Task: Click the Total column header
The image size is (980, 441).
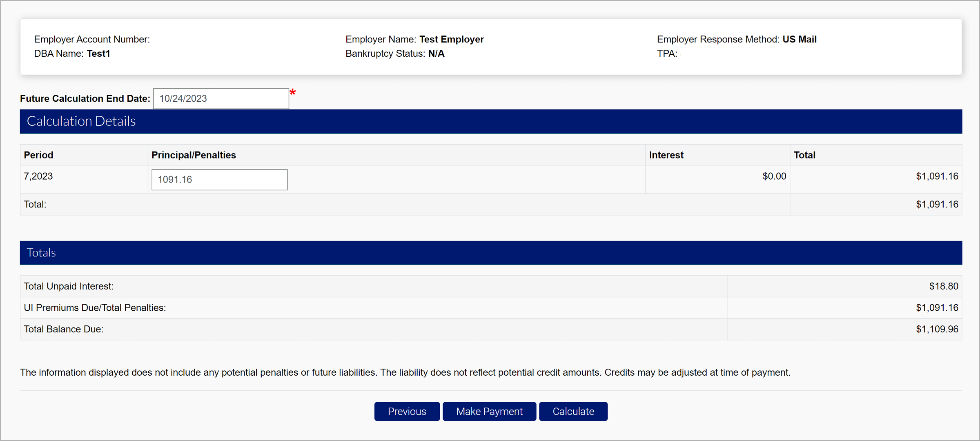Action: tap(804, 155)
